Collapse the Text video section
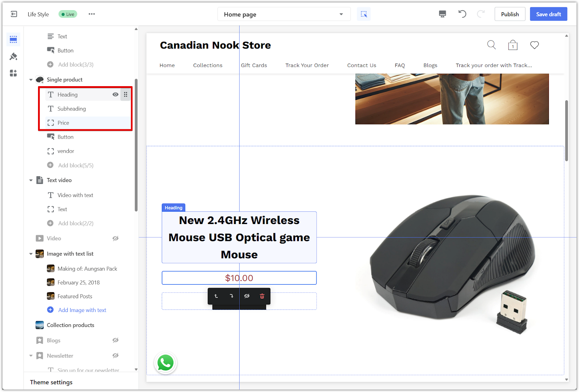The width and height of the screenshot is (579, 392). 31,180
